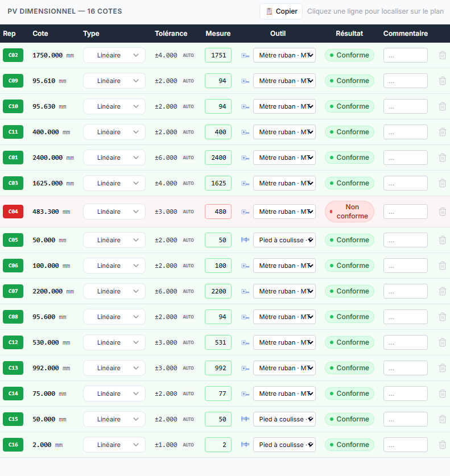Screen dimensions: 450x476
Task: Click caliper icon in row C16
Action: point(245,444)
